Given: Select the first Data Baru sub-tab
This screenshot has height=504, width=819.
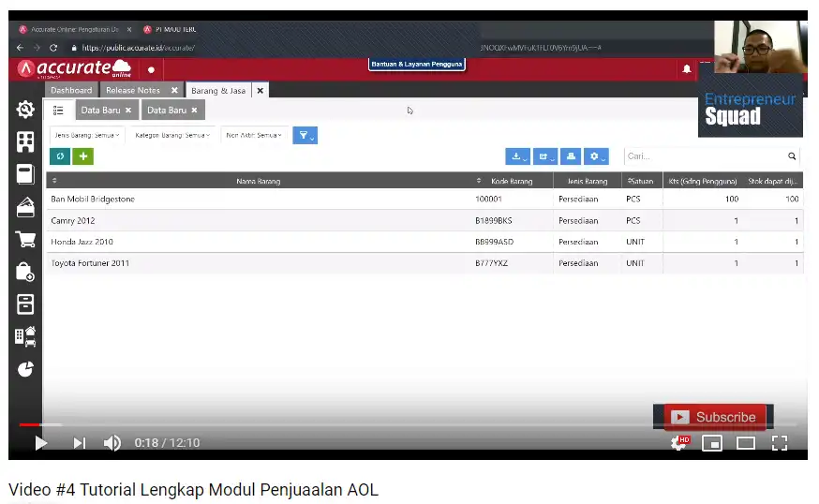Looking at the screenshot, I should click(x=100, y=111).
